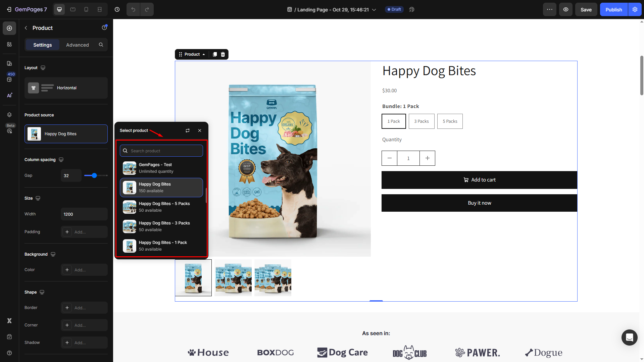Click the Publish button
644x362 pixels.
click(613, 9)
